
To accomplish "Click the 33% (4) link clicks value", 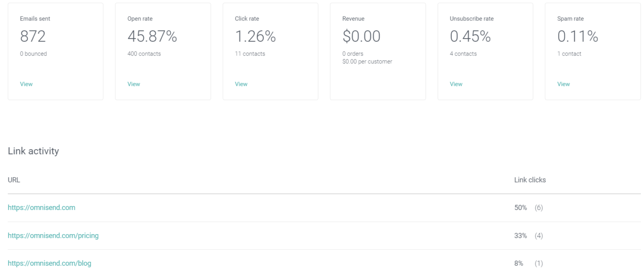I will (529, 235).
